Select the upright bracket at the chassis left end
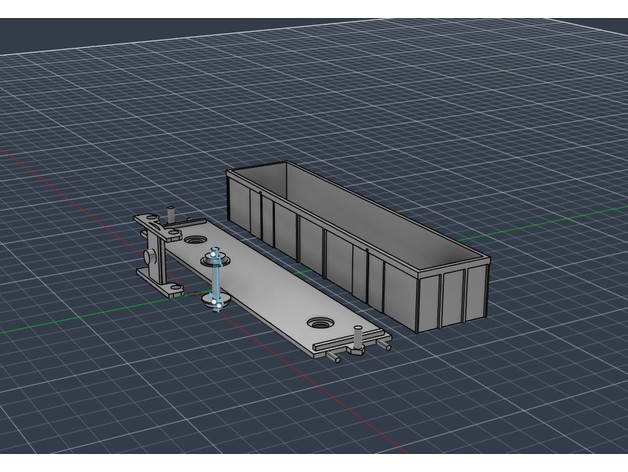 click(x=155, y=250)
